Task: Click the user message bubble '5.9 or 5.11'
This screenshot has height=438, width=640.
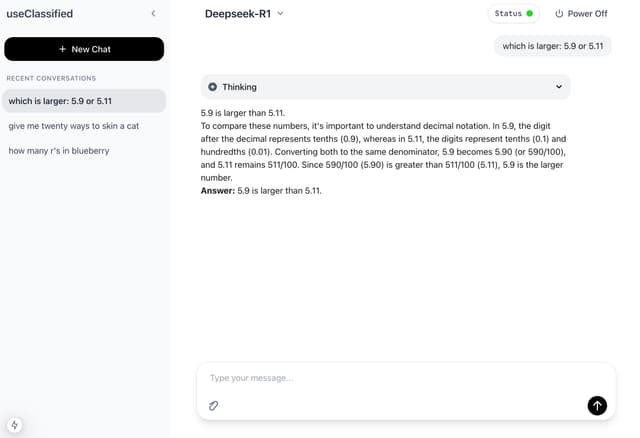Action: (x=553, y=46)
